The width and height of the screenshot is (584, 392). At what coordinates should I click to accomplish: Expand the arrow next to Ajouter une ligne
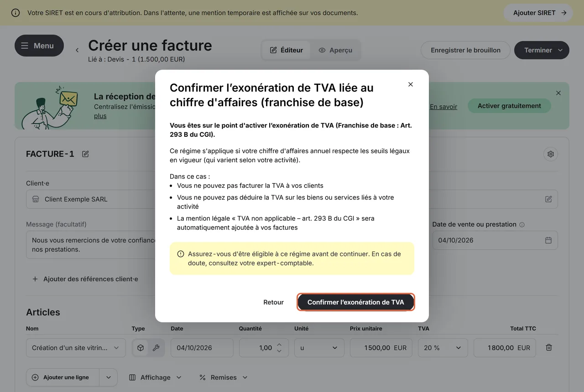(109, 377)
